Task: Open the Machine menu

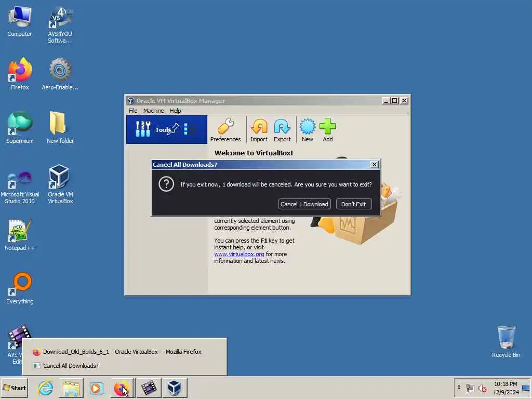Action: (x=153, y=111)
